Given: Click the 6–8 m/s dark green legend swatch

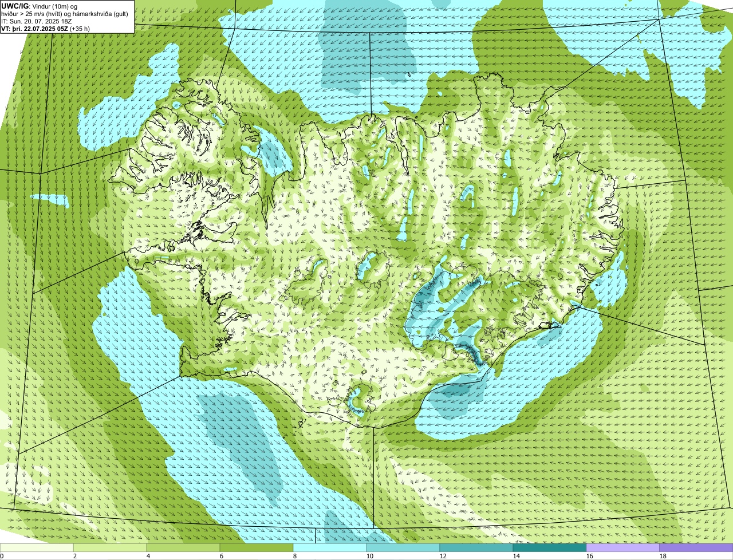Looking at the screenshot, I should (x=257, y=547).
